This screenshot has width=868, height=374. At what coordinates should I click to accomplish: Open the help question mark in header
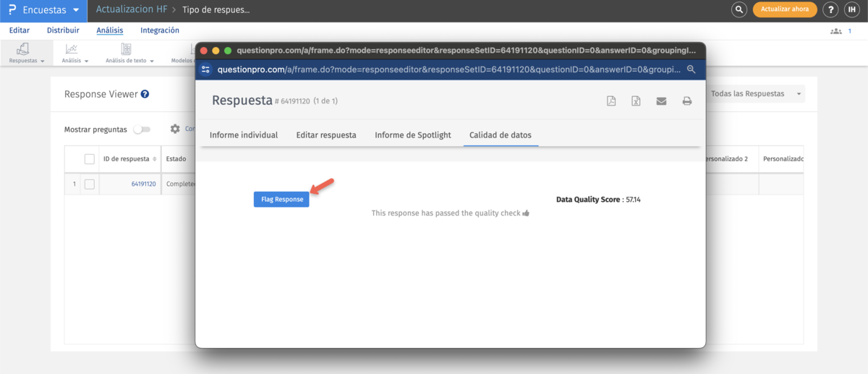point(831,9)
